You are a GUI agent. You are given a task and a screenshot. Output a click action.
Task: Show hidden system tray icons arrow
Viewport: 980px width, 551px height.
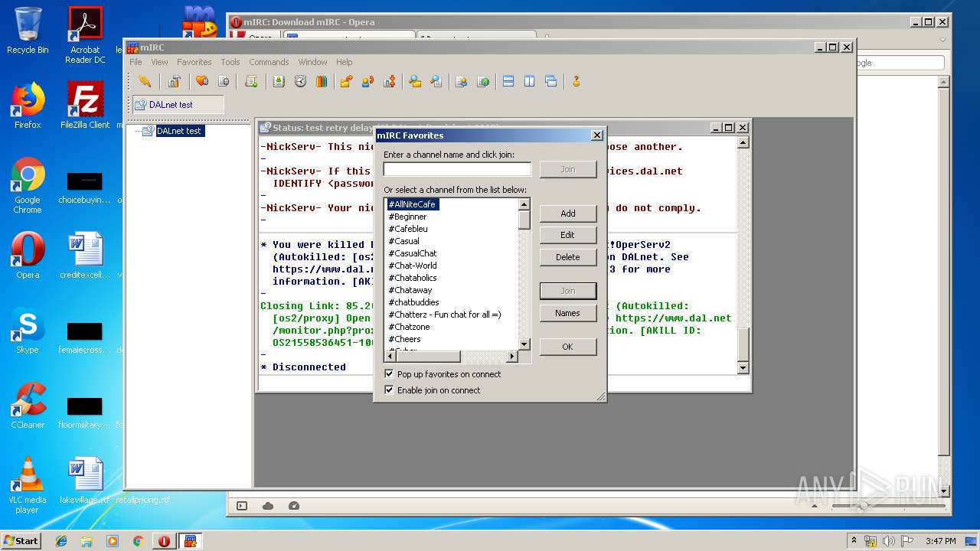point(854,541)
